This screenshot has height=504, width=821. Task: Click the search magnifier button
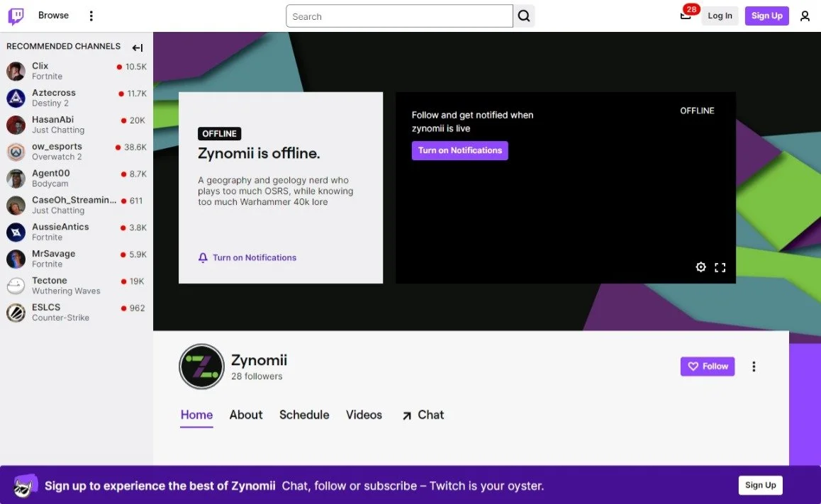524,16
